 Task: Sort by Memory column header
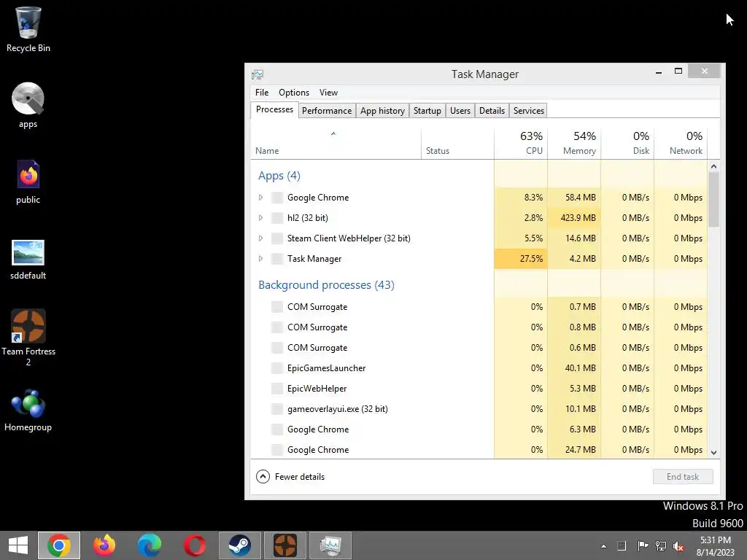click(574, 144)
